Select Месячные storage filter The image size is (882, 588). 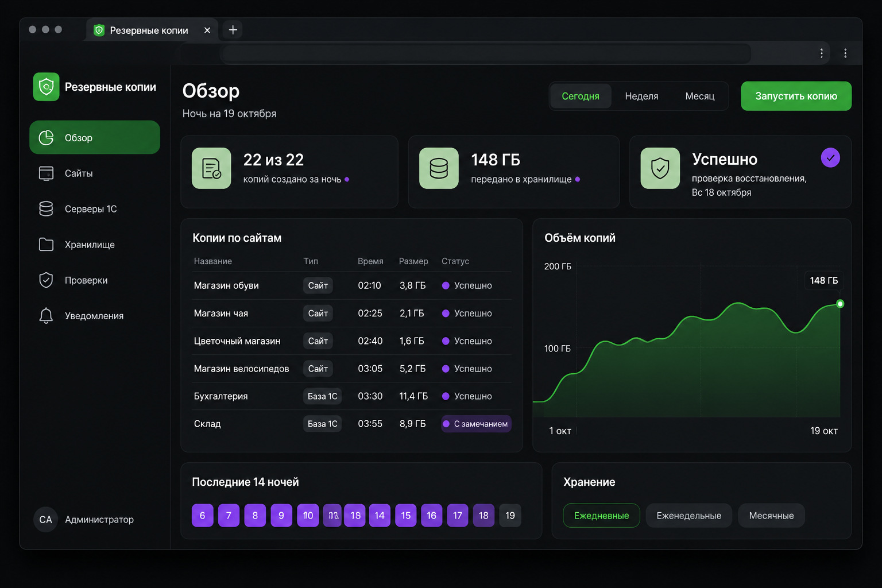[771, 516]
